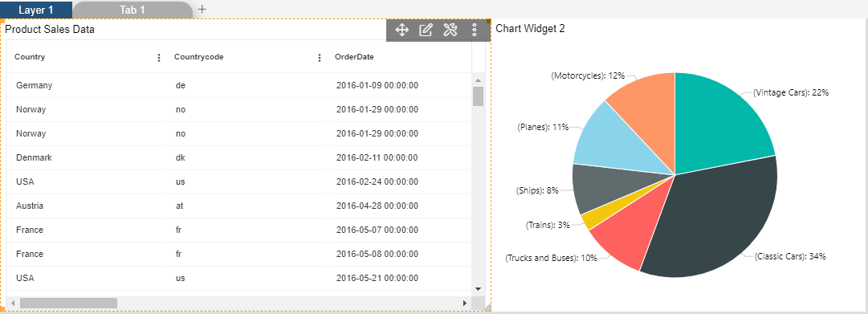Add a new tab with plus icon
The height and width of the screenshot is (314, 868).
202,10
